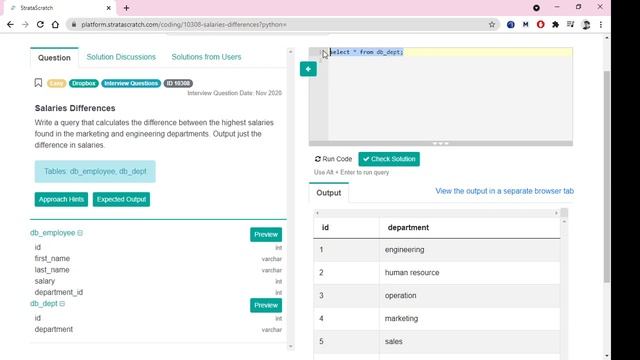Open the Solutions from Users tab
Viewport: 640px width, 360px height.
(206, 57)
